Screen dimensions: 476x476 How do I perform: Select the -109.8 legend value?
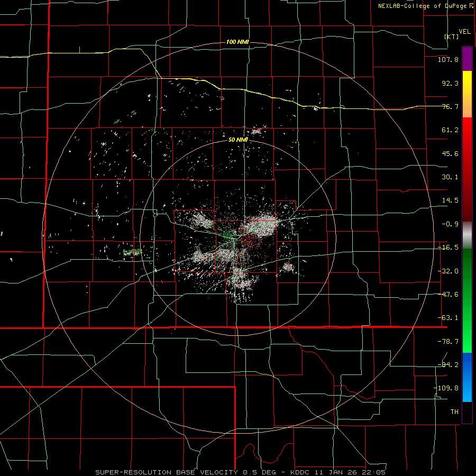click(x=446, y=388)
